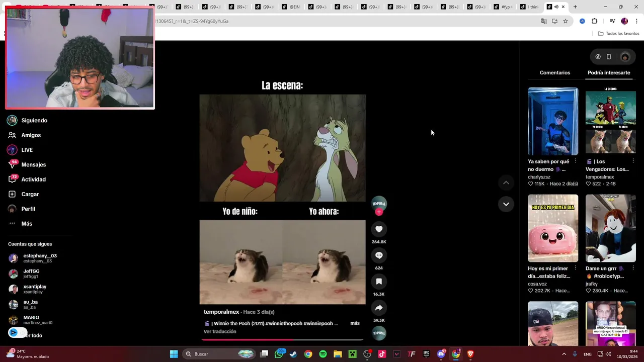Open the Ya saben por qué no duermo thumbnail
Screen dimensions: 644x362
553,122
